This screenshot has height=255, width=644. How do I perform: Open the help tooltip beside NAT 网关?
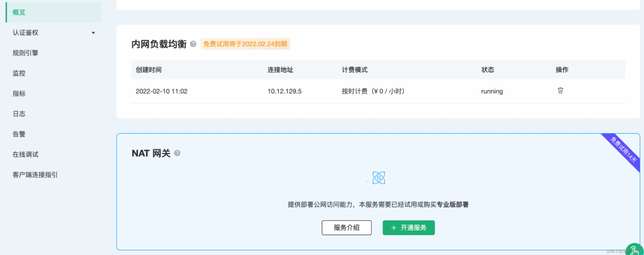(177, 153)
